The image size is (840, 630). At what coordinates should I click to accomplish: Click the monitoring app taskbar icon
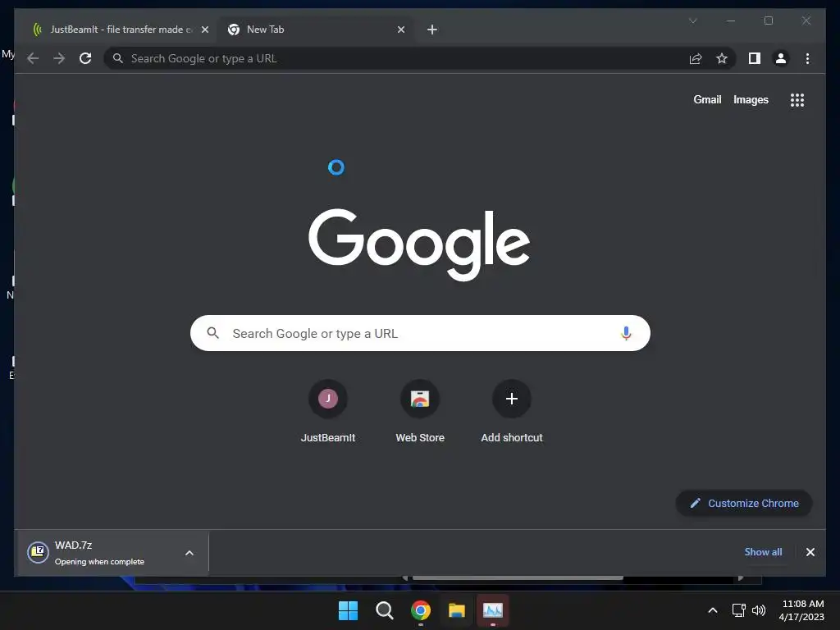tap(493, 610)
